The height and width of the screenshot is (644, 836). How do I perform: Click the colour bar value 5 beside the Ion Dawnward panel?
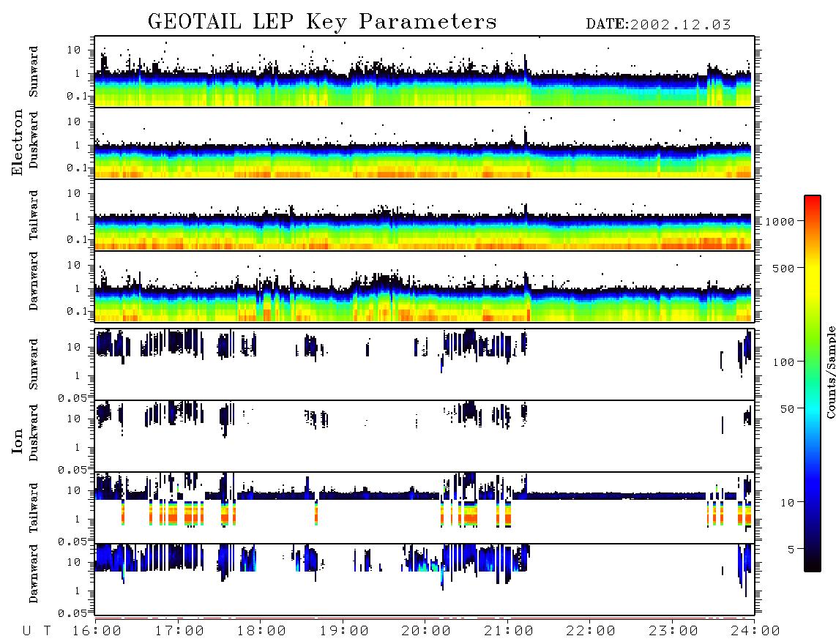point(791,550)
